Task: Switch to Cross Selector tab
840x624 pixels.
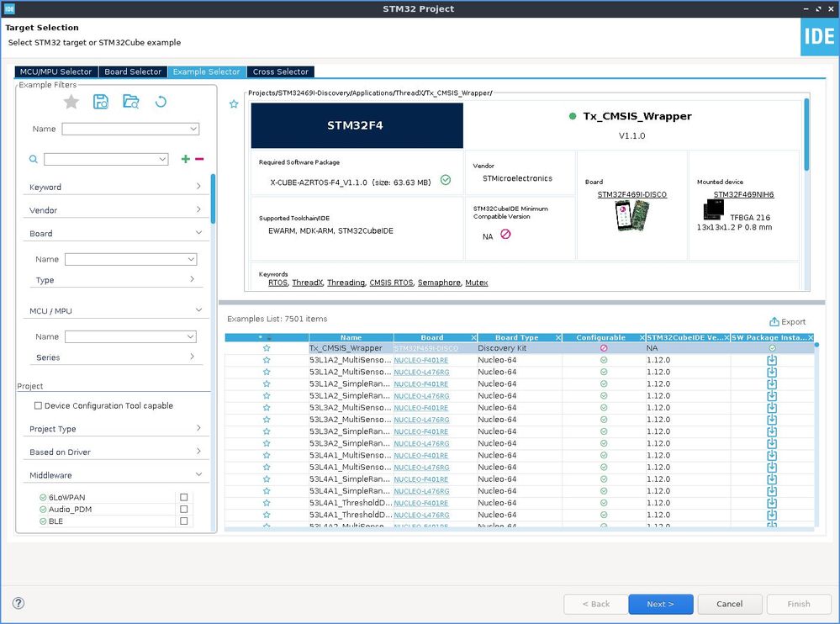Action: pos(280,71)
